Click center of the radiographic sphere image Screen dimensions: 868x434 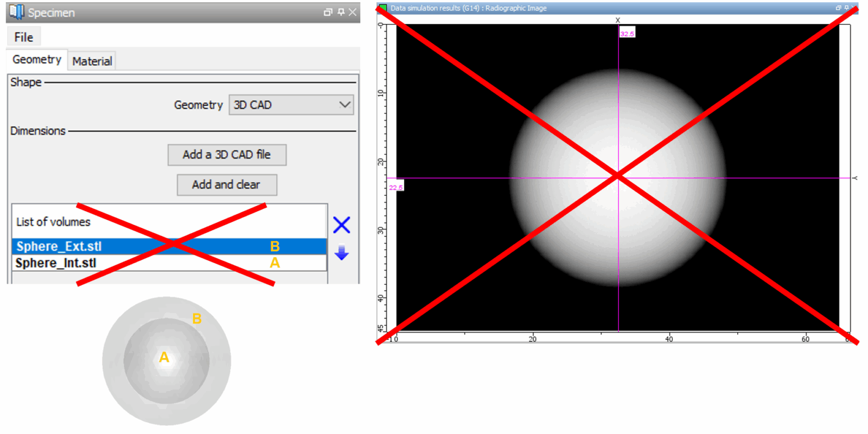point(618,177)
